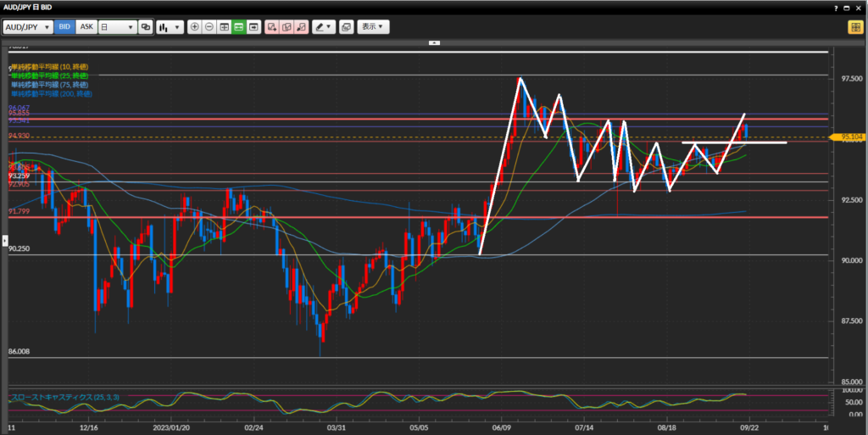Click the yellow crosshair icon at right
The height and width of the screenshot is (435, 868).
854,27
